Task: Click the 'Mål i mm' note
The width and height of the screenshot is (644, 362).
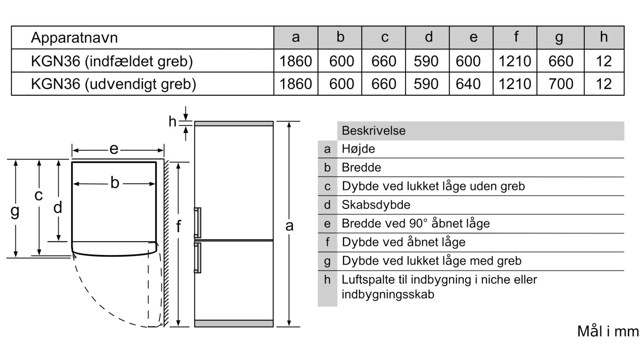Action: 608,331
